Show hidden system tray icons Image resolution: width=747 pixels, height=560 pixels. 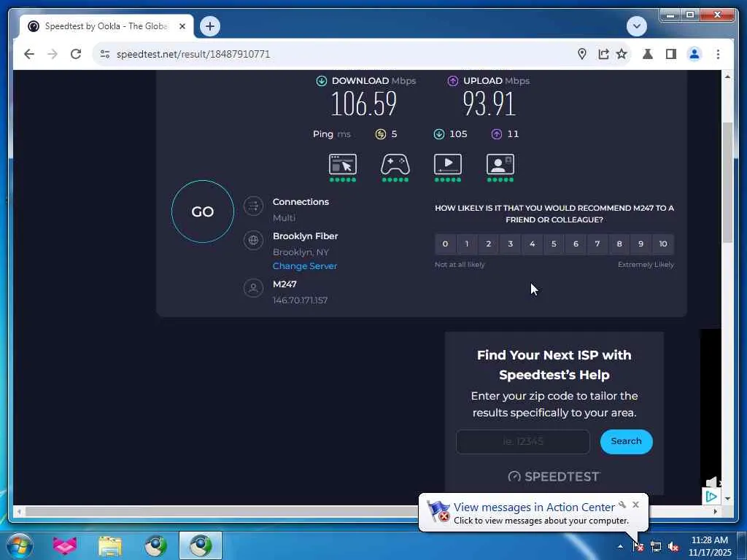[x=620, y=546]
